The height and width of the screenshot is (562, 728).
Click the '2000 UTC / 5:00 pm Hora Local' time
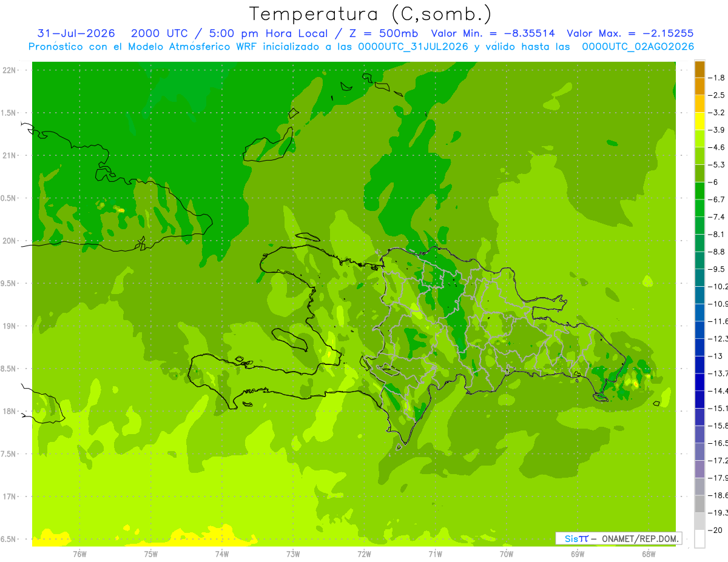(x=230, y=33)
